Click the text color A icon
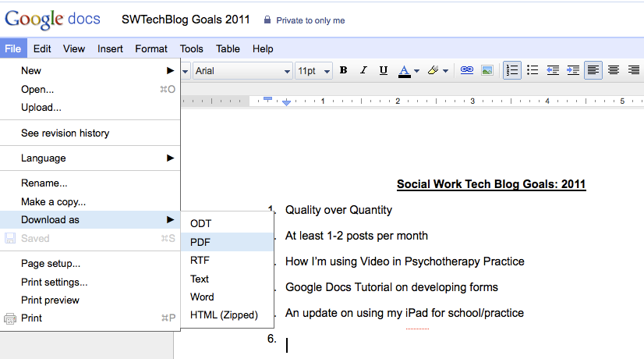644x359 pixels. [x=405, y=71]
